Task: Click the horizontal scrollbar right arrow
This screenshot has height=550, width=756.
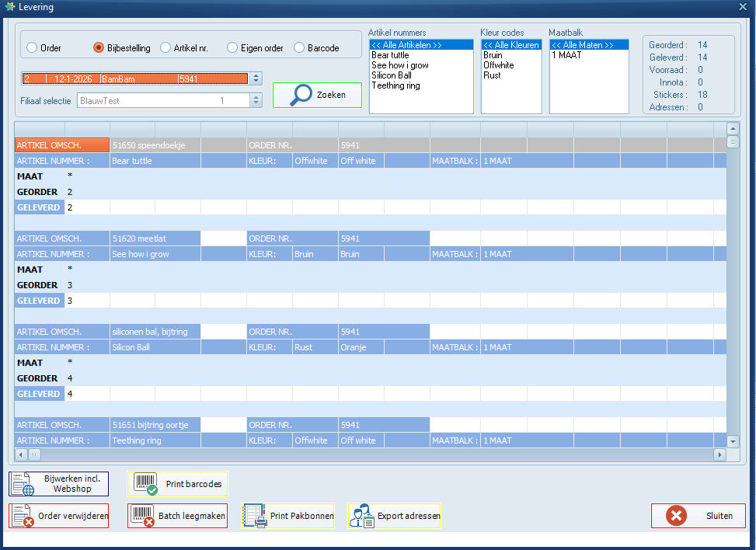Action: click(719, 454)
